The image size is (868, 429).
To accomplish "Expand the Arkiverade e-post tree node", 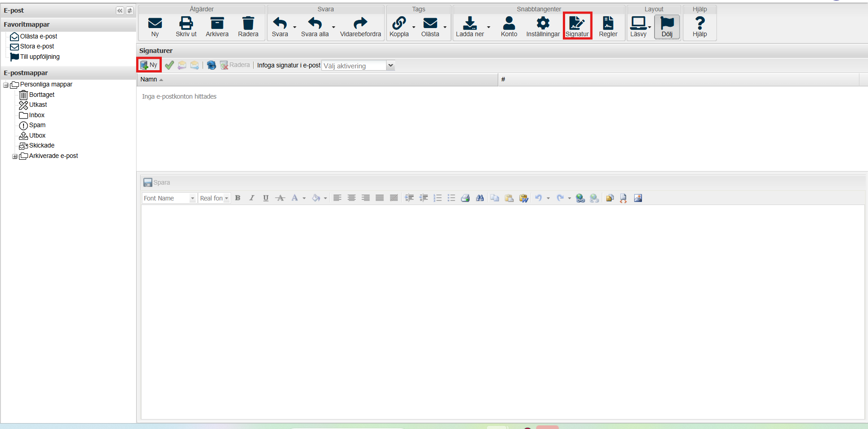I will (x=15, y=157).
